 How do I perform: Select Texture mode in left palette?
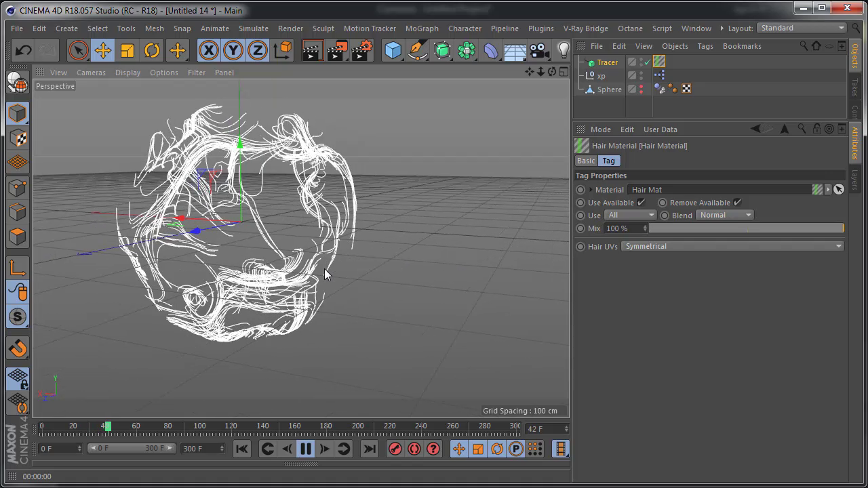[18, 138]
